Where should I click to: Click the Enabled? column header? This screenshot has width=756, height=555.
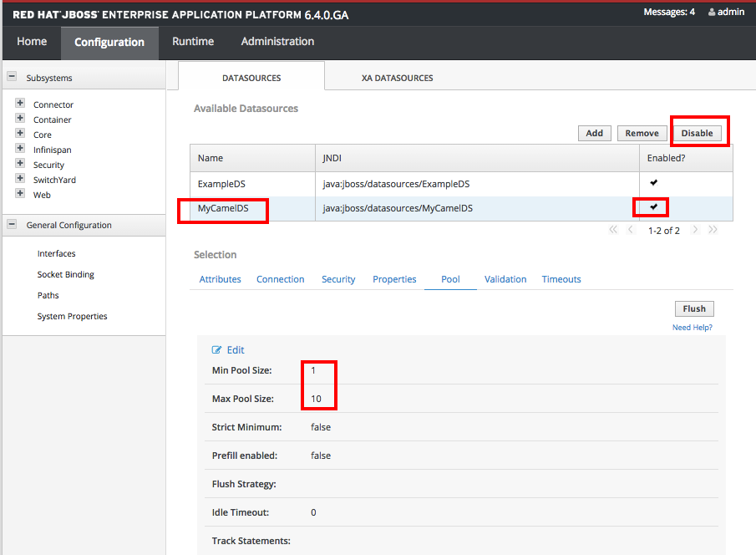(x=686, y=158)
